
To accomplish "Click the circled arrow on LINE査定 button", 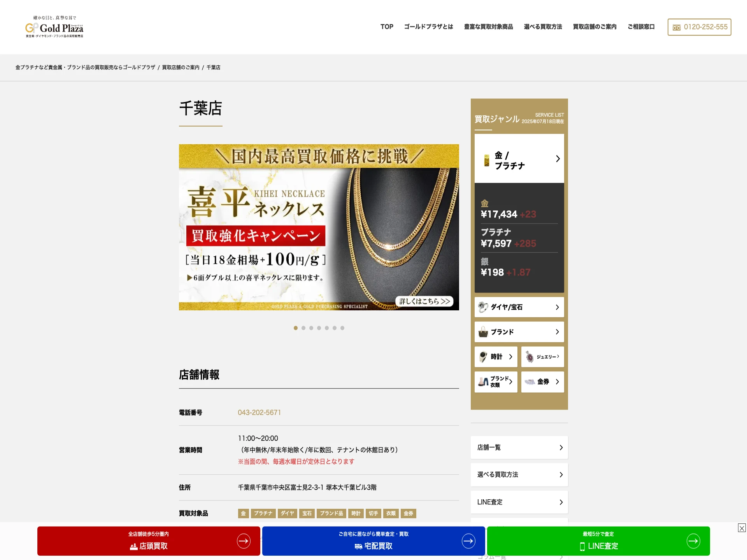I will [693, 541].
